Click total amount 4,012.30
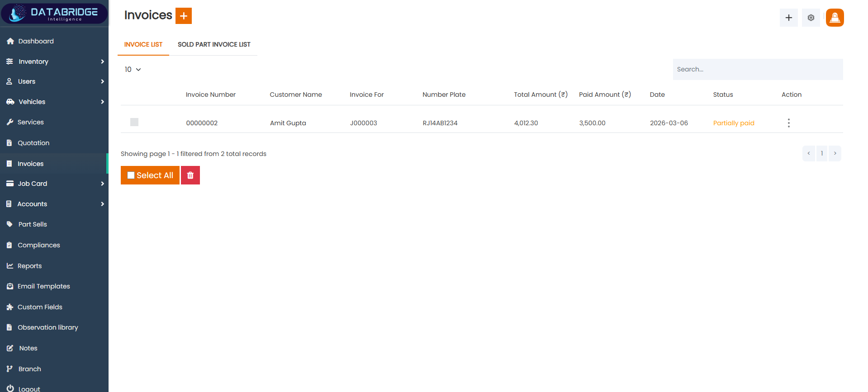868x392 pixels. point(526,123)
